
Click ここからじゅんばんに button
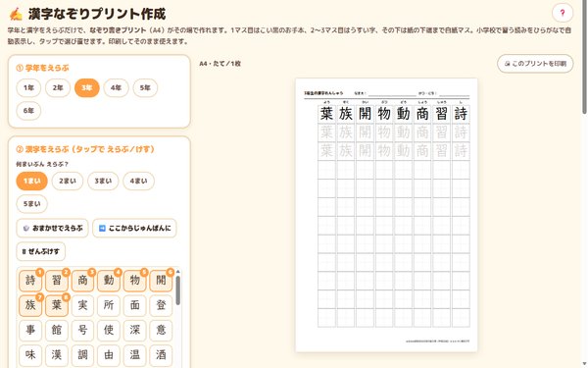[134, 228]
